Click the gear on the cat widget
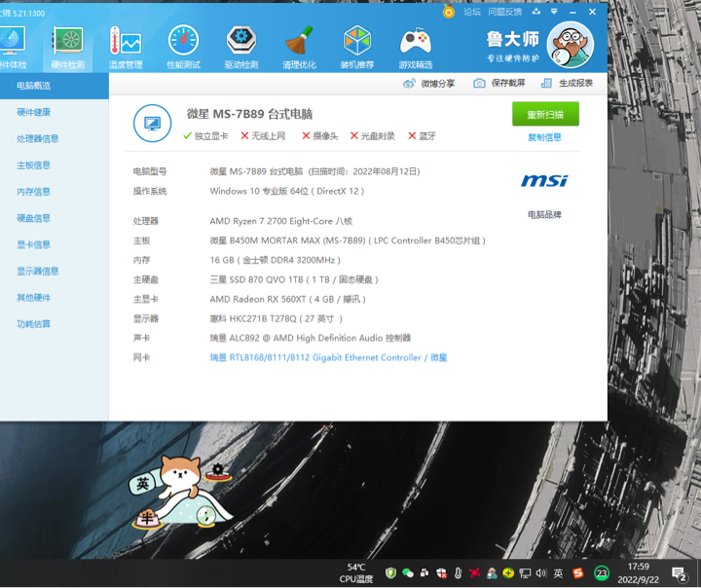Viewport: 701px width, 588px height. (x=218, y=470)
